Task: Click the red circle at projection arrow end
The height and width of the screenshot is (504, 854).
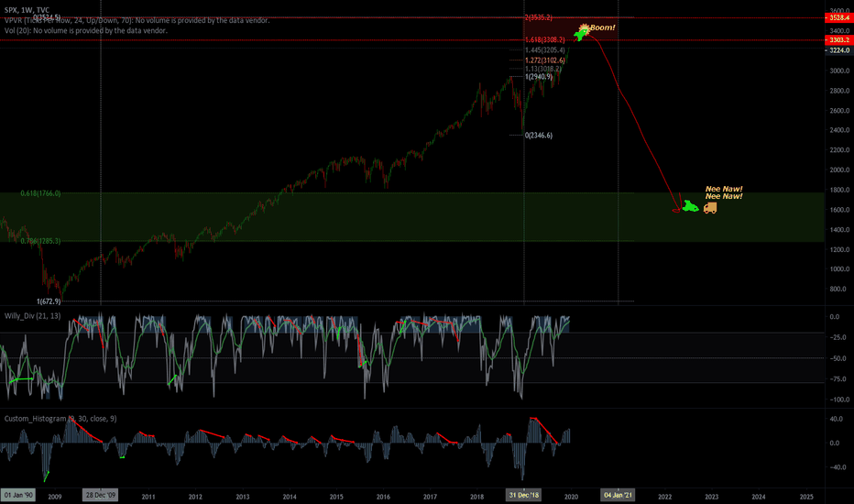Action: pos(676,210)
